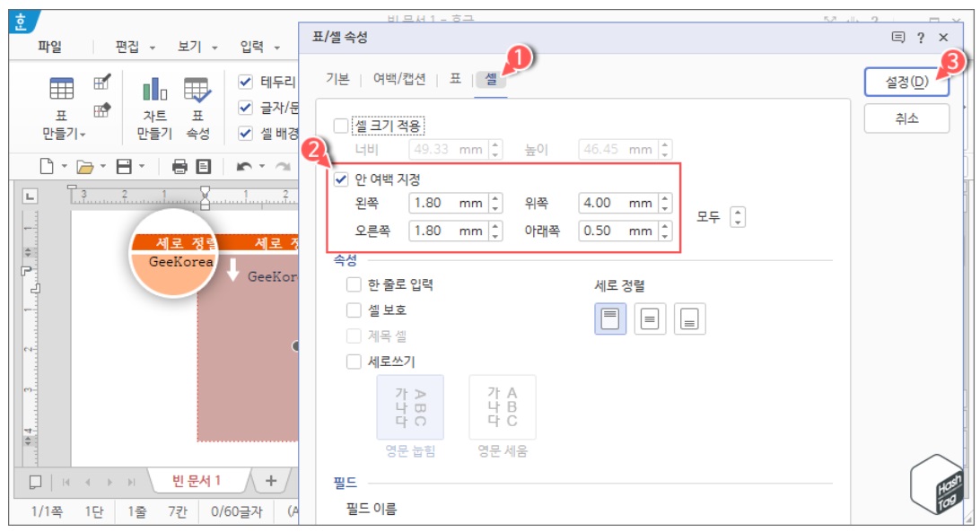This screenshot has width=980, height=532.
Task: Click the open folder icon
Action: click(x=85, y=167)
